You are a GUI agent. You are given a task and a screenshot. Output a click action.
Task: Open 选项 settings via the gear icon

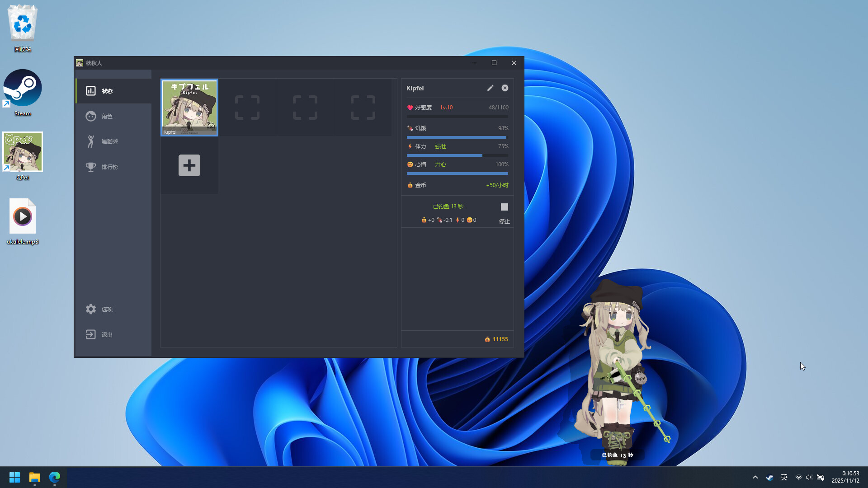click(x=90, y=309)
